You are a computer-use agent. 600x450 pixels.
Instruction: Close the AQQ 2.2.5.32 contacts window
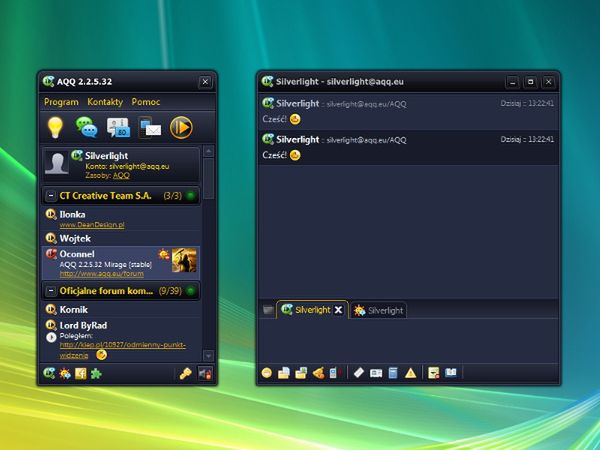point(205,82)
